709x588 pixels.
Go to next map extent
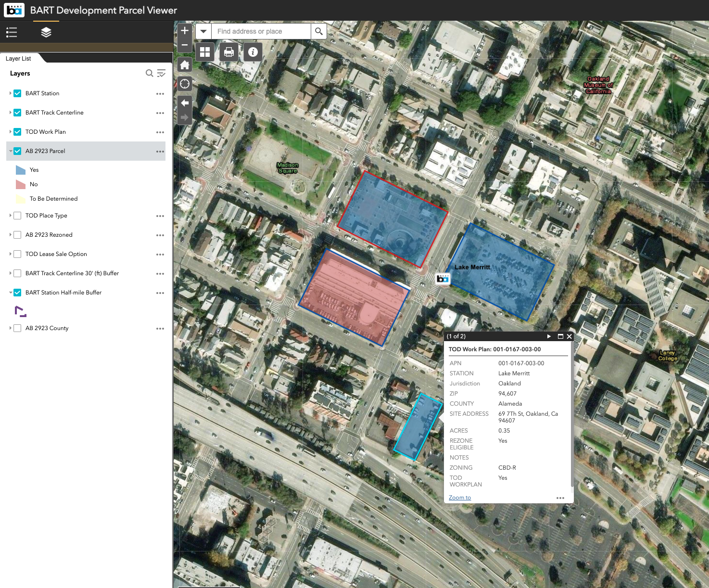tap(185, 117)
